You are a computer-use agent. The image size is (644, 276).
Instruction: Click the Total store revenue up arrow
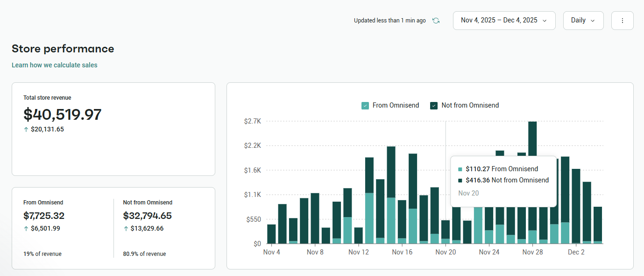[26, 130]
